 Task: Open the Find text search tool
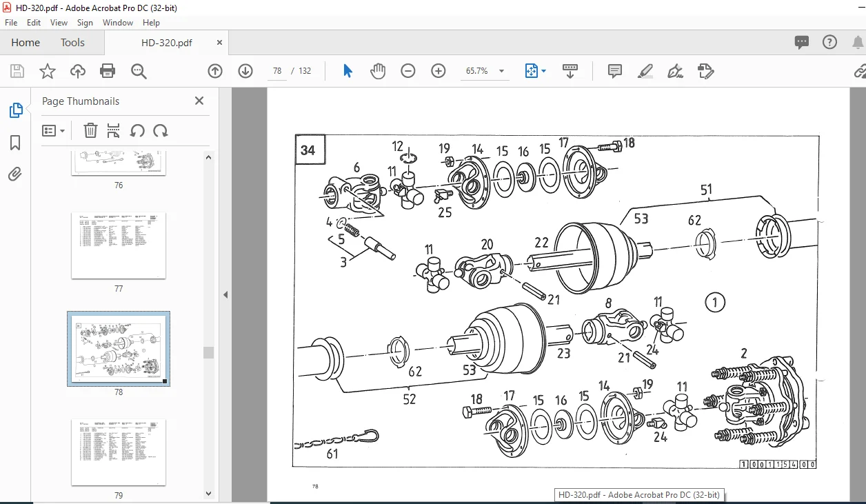pyautogui.click(x=139, y=71)
